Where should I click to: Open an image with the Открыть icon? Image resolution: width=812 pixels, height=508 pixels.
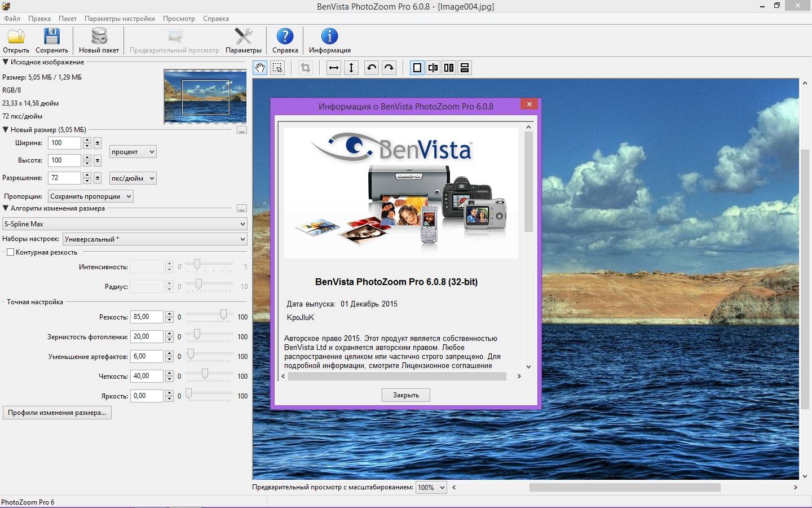(16, 41)
